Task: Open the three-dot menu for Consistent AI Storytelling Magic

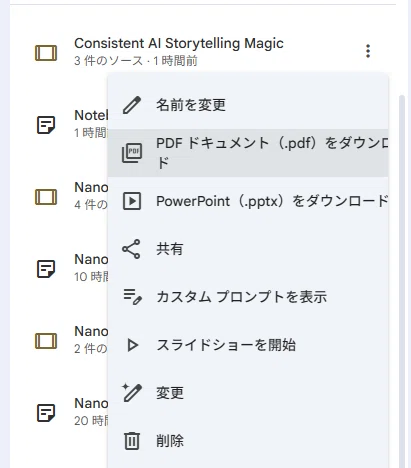Action: (x=368, y=51)
